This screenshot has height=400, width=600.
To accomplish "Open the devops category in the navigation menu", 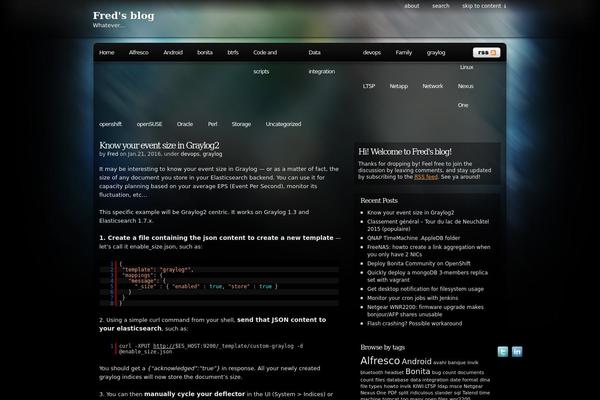I will tap(372, 52).
